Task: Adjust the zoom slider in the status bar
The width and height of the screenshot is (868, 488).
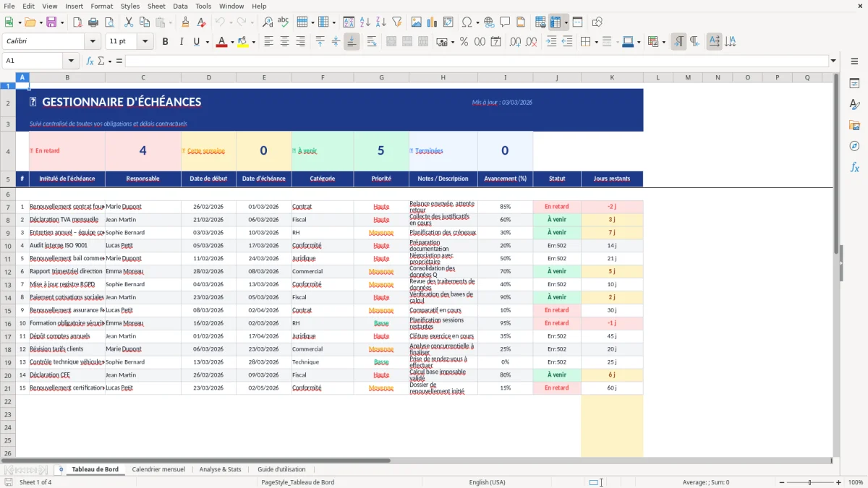Action: [809, 482]
